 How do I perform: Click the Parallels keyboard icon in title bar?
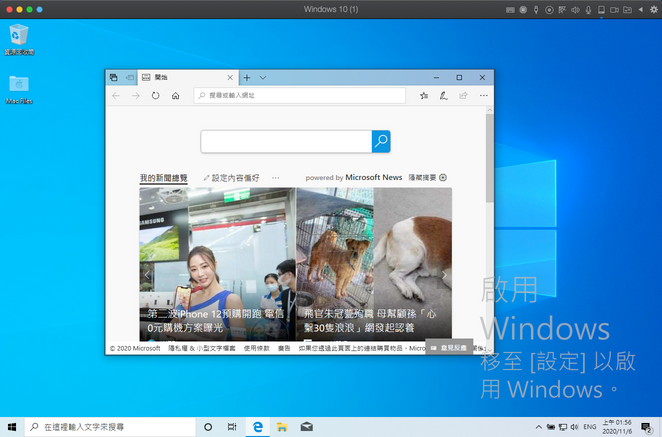tap(510, 9)
